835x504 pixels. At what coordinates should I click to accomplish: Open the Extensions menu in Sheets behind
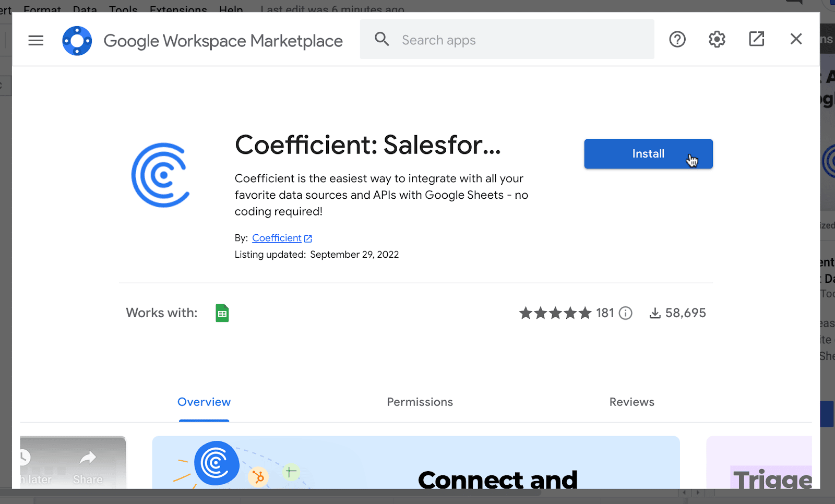(178, 8)
